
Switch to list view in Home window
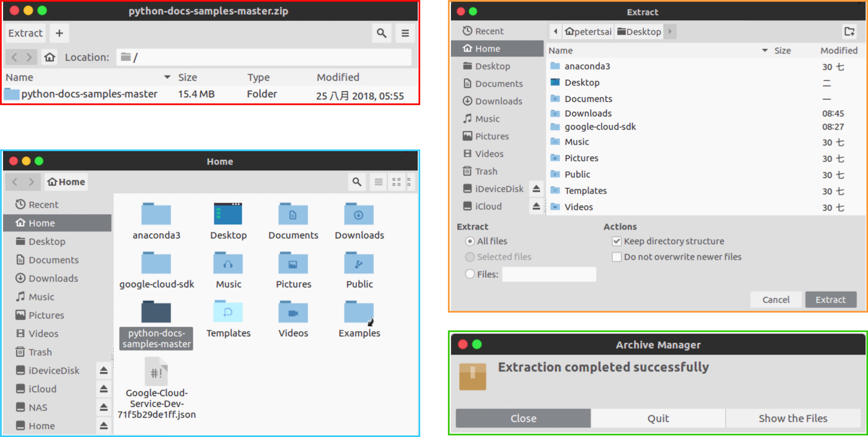coord(378,182)
